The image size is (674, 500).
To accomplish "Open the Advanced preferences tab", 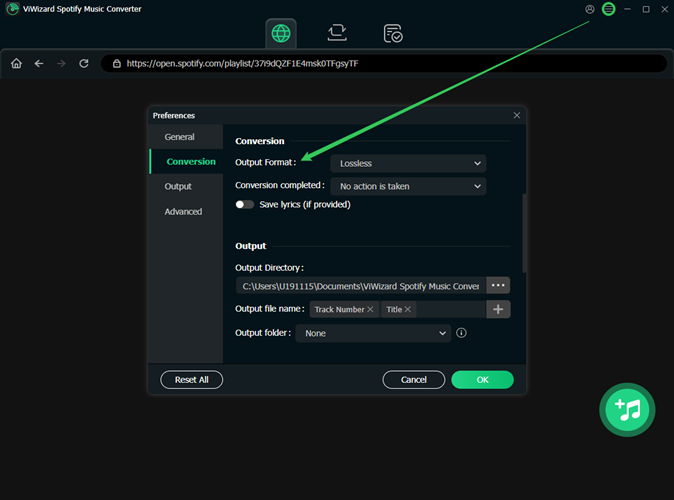I will [x=183, y=211].
